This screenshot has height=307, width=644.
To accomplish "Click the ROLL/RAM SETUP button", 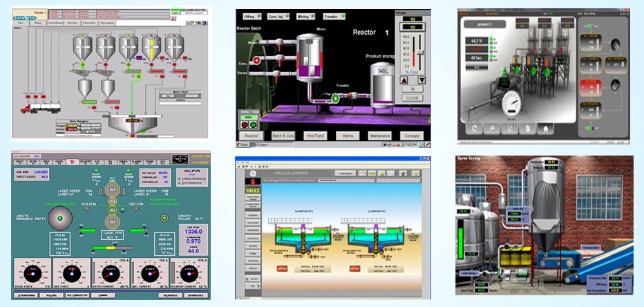I will [x=77, y=295].
